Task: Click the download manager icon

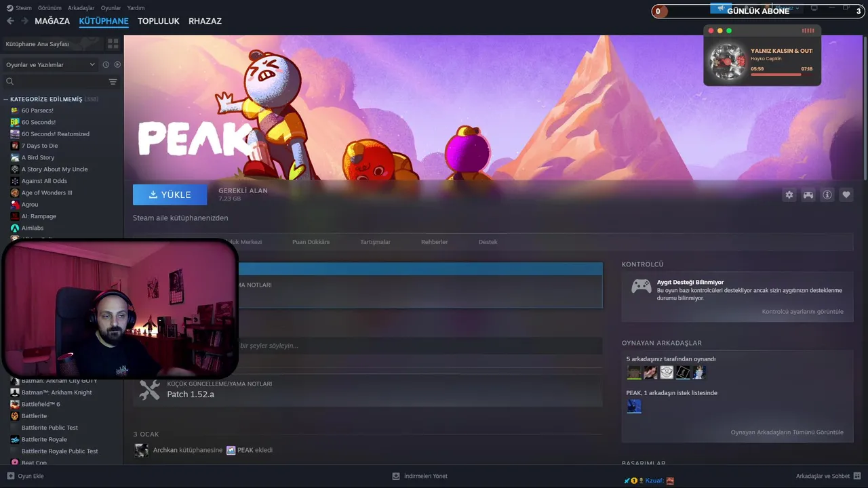Action: pyautogui.click(x=396, y=476)
